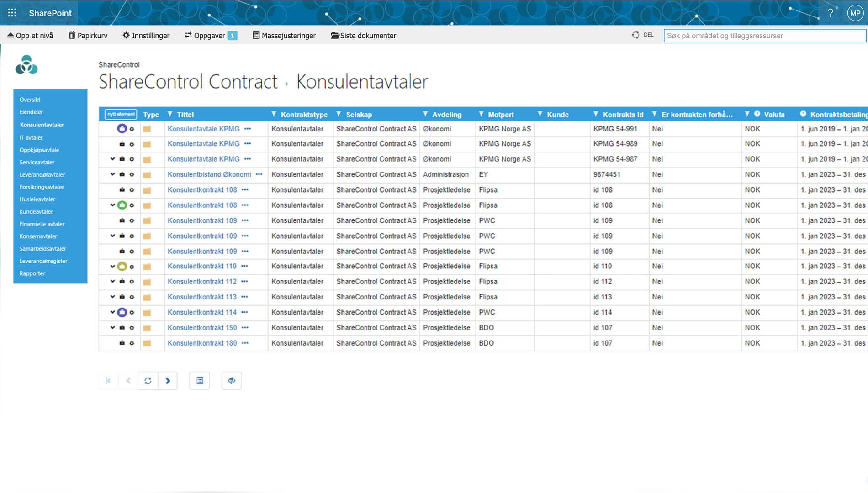Open the ellipsis menu for Konsulentavtale KPMG
This screenshot has height=493, width=868.
(x=248, y=129)
